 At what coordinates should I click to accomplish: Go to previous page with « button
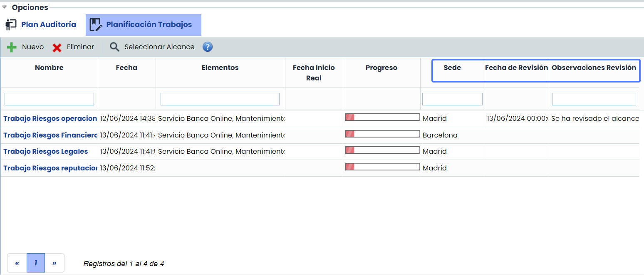pyautogui.click(x=17, y=263)
